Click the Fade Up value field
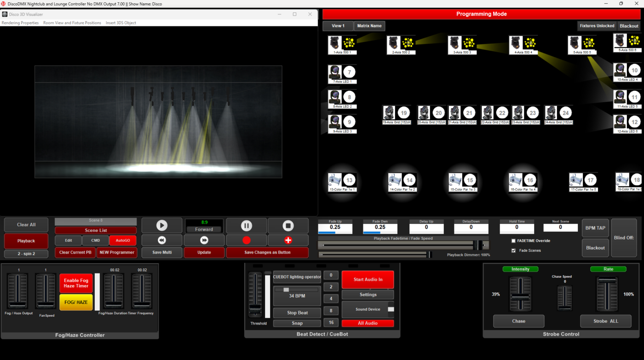This screenshot has height=360, width=644. point(334,227)
